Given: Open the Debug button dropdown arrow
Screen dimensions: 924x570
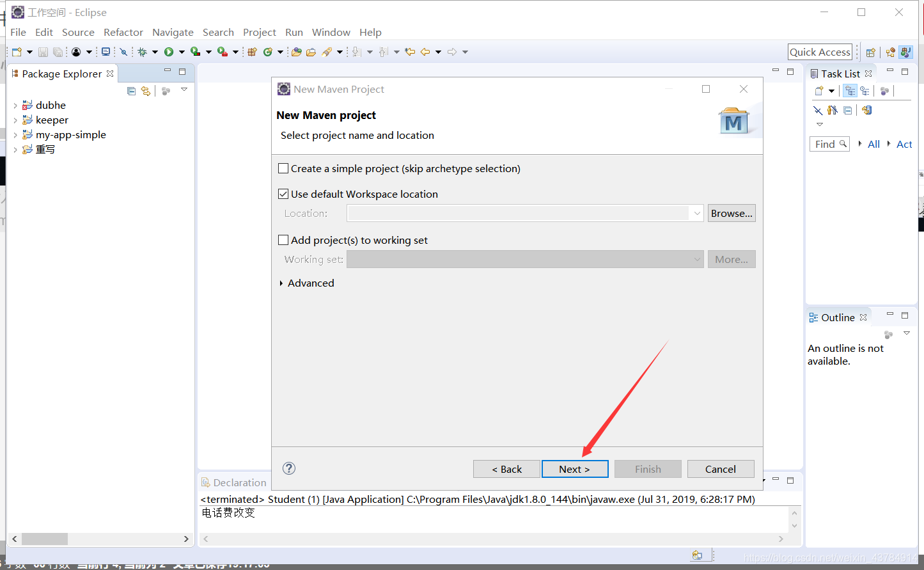Looking at the screenshot, I should click(155, 52).
